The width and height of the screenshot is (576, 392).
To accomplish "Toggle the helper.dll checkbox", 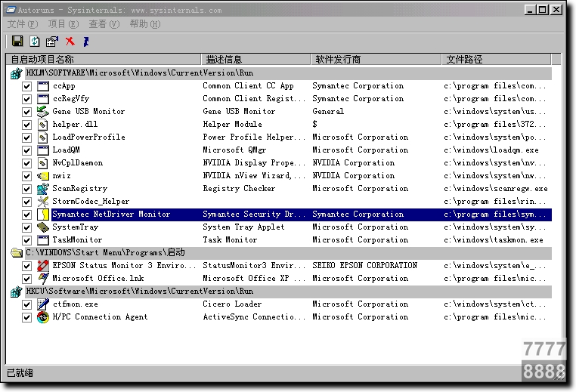I will (26, 125).
